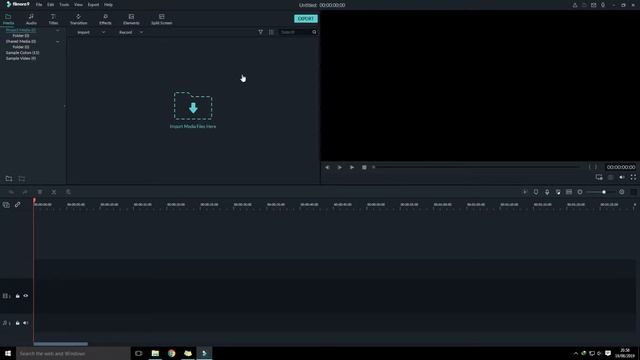Click the timeline horizontal scrollbar
The height and width of the screenshot is (360, 640).
[60, 344]
